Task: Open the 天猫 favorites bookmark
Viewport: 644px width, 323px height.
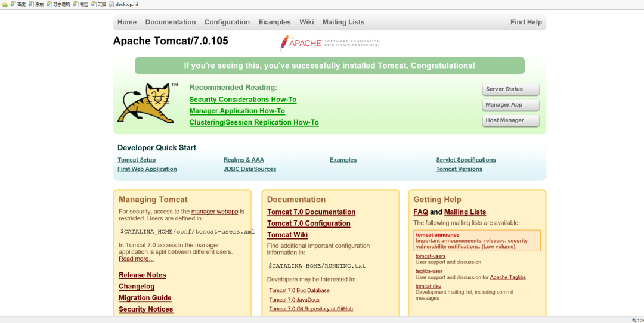Action: pyautogui.click(x=98, y=5)
